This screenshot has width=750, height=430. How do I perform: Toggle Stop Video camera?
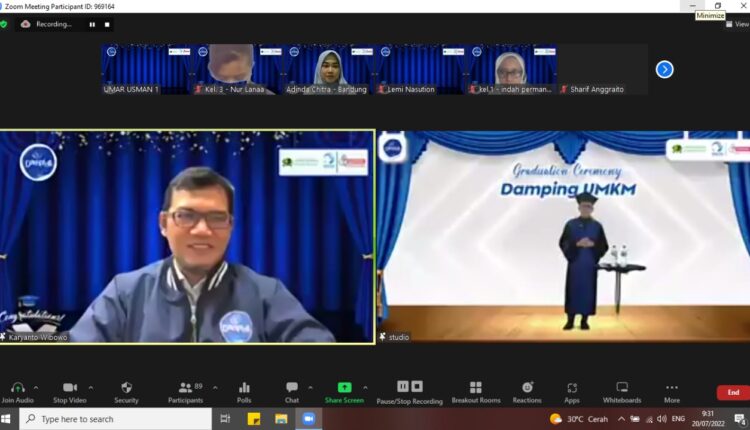pyautogui.click(x=70, y=388)
